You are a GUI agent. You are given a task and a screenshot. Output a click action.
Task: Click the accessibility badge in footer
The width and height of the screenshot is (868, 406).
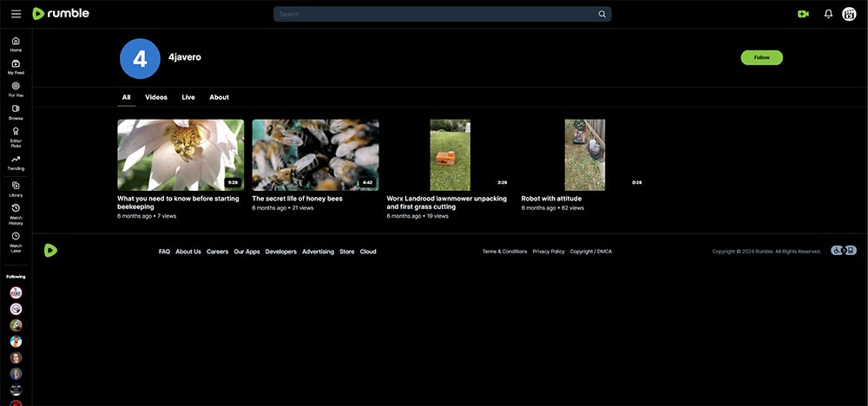coord(844,251)
